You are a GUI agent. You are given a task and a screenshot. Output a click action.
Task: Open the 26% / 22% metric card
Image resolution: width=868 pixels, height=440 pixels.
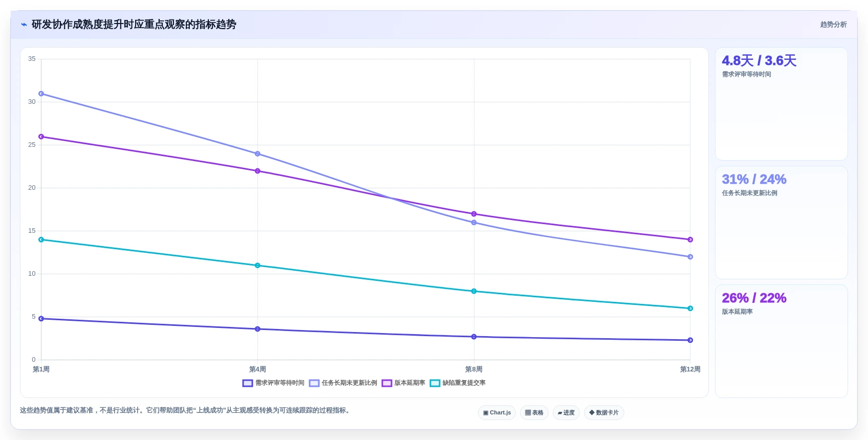point(782,341)
